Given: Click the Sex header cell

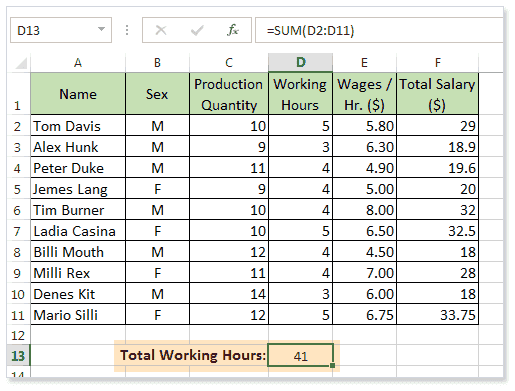Looking at the screenshot, I should pos(157,94).
